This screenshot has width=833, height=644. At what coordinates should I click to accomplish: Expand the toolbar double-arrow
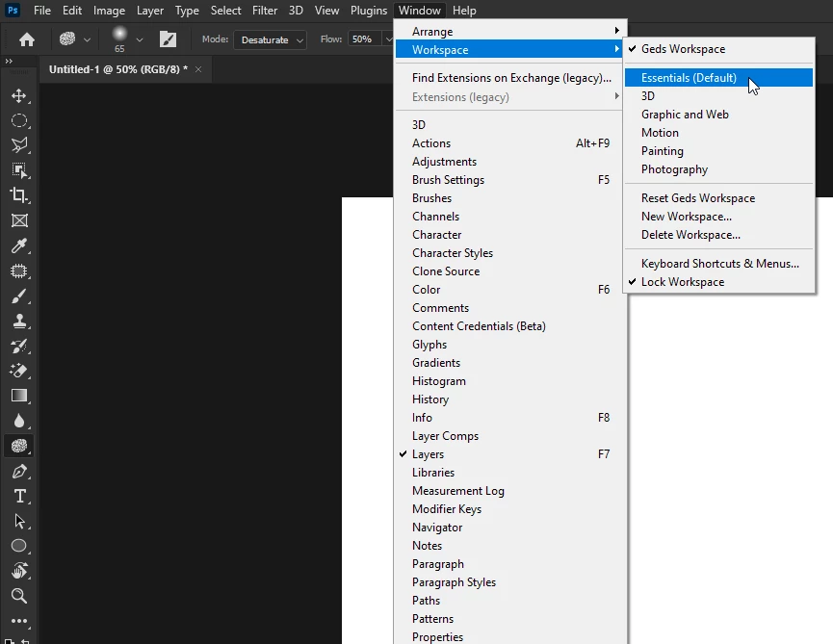coord(9,61)
